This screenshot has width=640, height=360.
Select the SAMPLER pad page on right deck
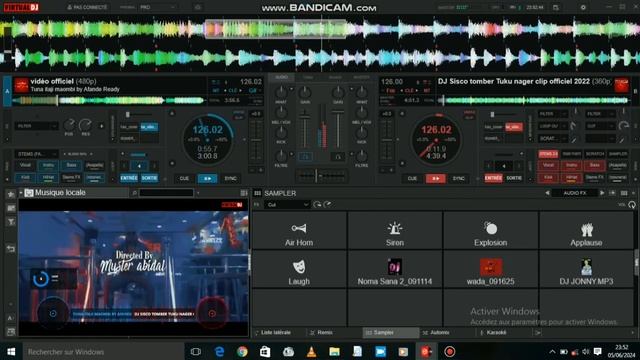click(x=618, y=154)
